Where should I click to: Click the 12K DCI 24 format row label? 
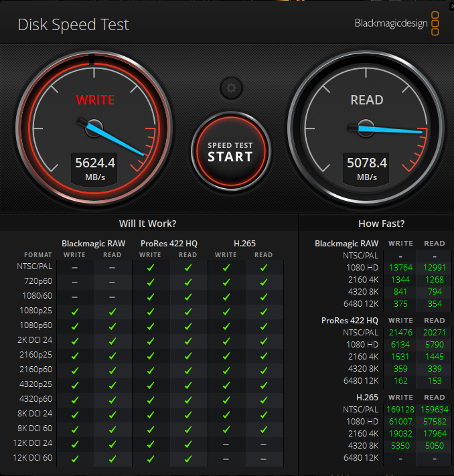click(x=33, y=443)
